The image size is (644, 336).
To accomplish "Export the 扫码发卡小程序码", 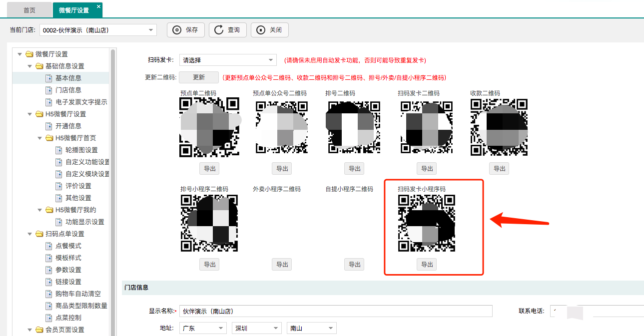I will point(427,264).
